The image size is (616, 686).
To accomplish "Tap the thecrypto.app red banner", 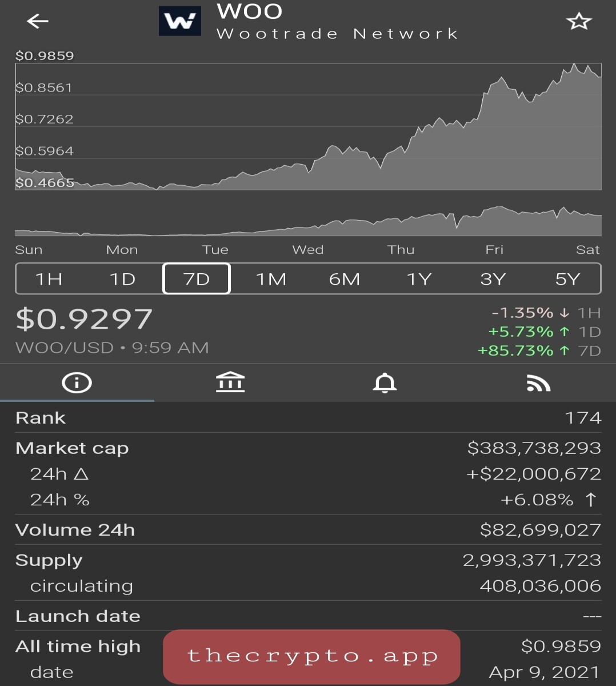I will click(311, 657).
